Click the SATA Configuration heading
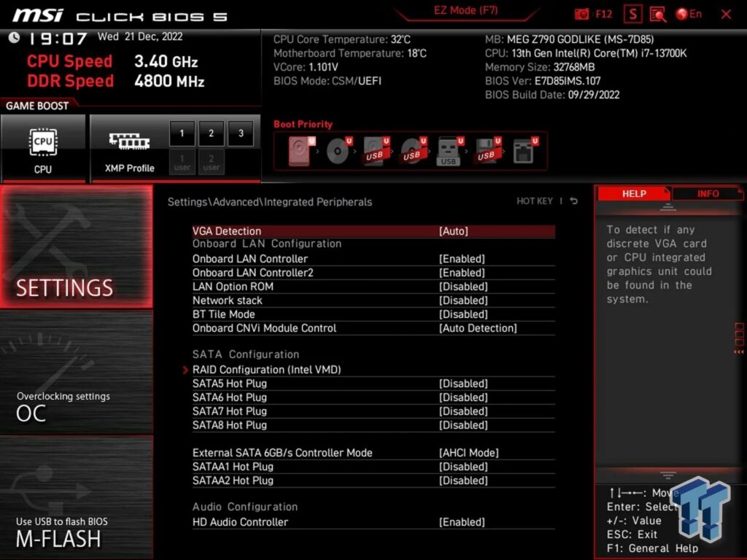 (246, 354)
